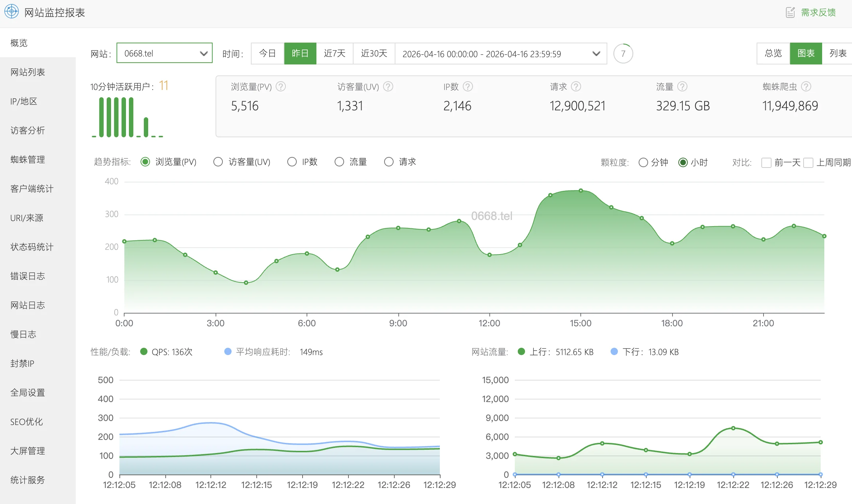Switch to 列表 view tab

click(x=837, y=54)
